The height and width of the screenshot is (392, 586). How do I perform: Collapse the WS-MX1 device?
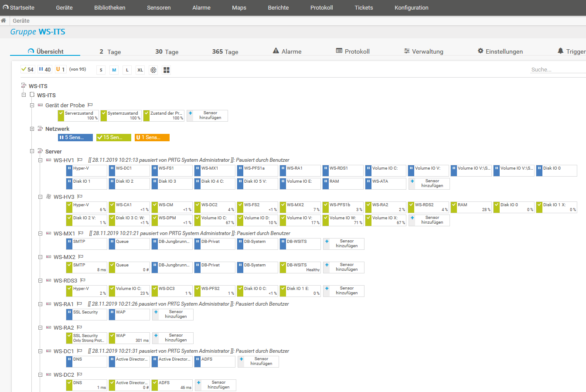coord(40,233)
